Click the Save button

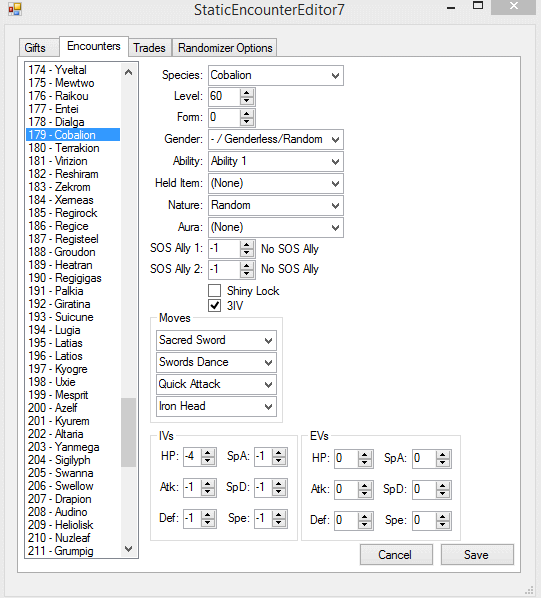(477, 555)
